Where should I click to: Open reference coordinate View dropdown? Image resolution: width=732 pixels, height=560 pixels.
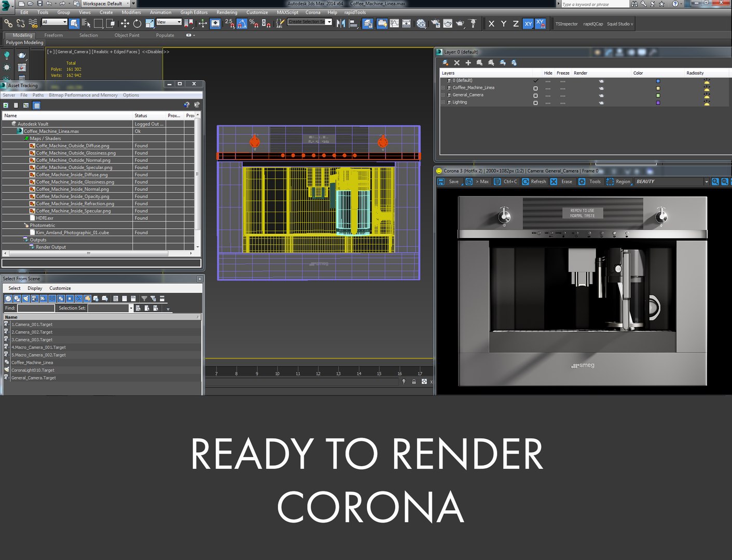click(x=169, y=22)
